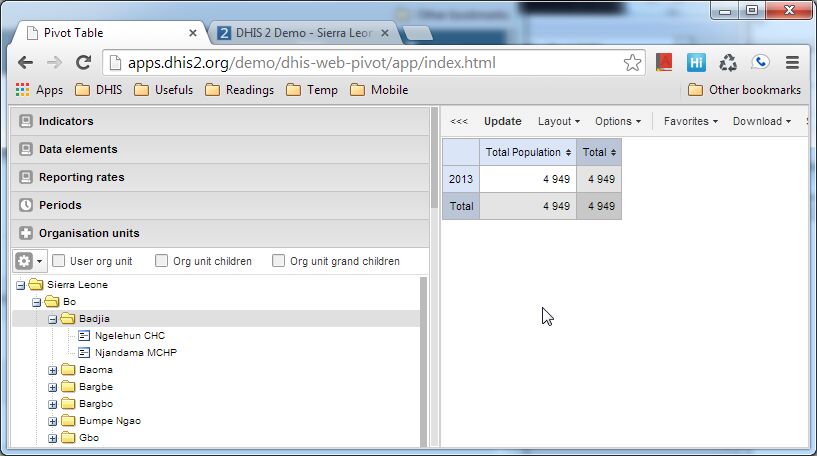Open the Temp bookmarks folder
This screenshot has height=456, width=817.
(312, 90)
